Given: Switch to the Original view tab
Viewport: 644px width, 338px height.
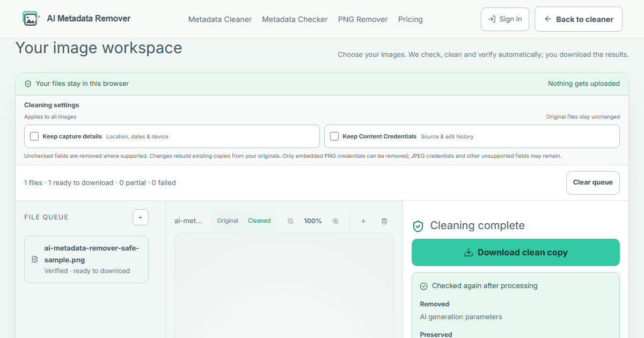Looking at the screenshot, I should tap(228, 221).
